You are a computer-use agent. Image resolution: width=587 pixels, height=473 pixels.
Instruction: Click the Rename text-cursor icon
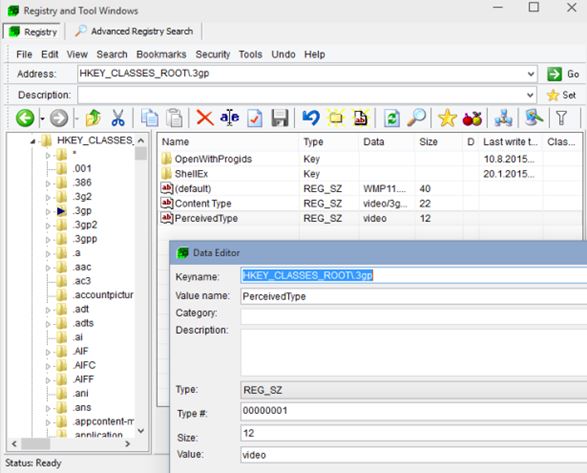coord(229,118)
